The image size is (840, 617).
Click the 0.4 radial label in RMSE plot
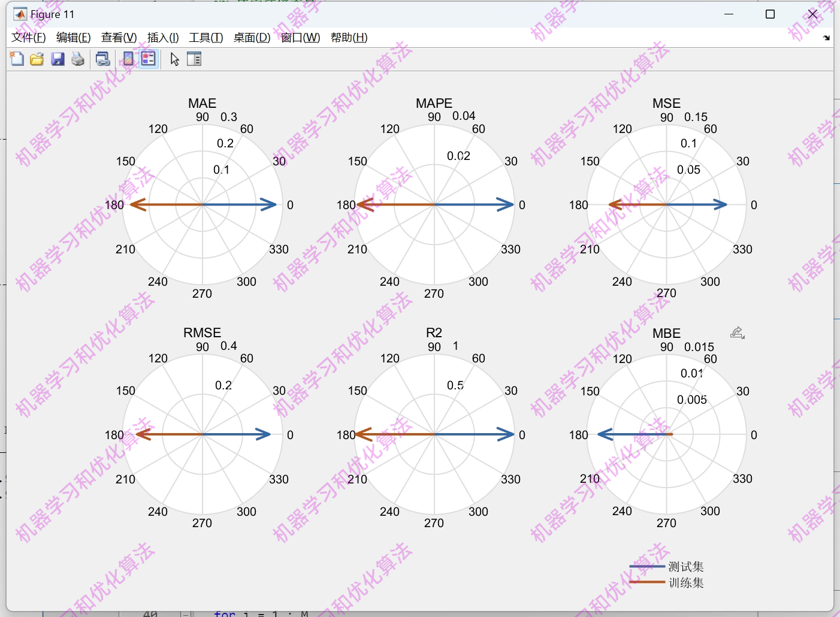(229, 346)
